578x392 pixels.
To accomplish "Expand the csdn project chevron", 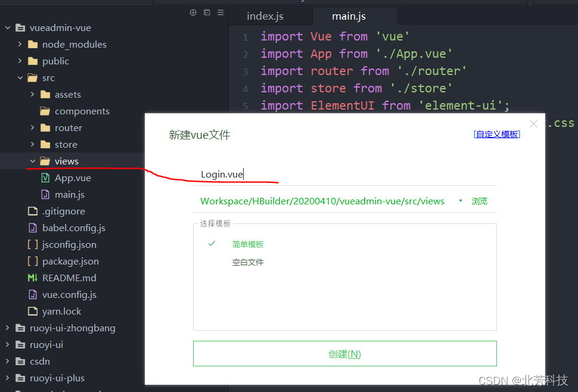I will pyautogui.click(x=7, y=361).
